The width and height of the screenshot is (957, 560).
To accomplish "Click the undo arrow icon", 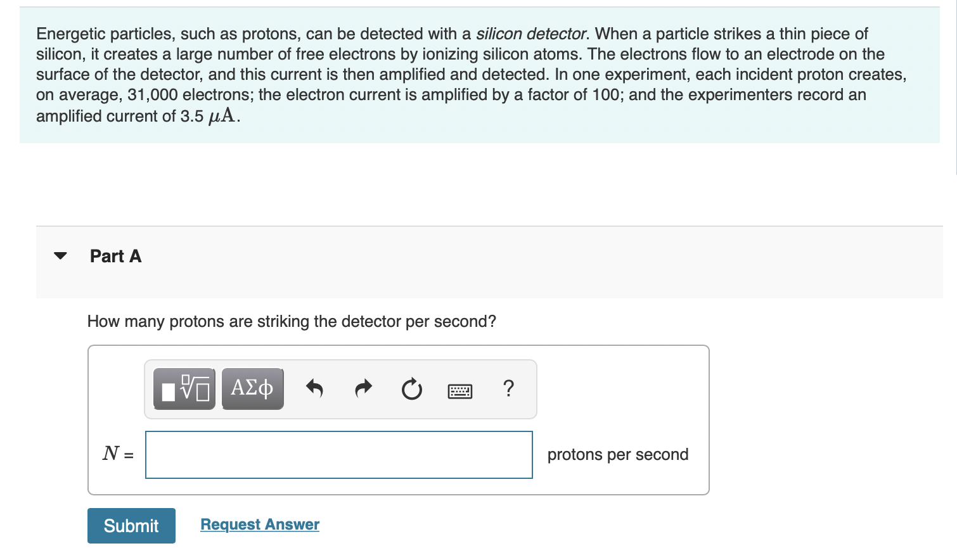I will (314, 388).
